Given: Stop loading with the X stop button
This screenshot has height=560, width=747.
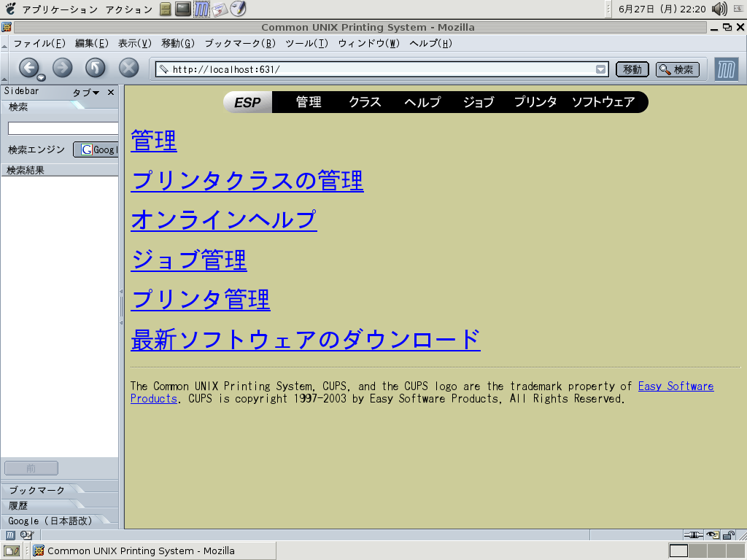Looking at the screenshot, I should (128, 68).
